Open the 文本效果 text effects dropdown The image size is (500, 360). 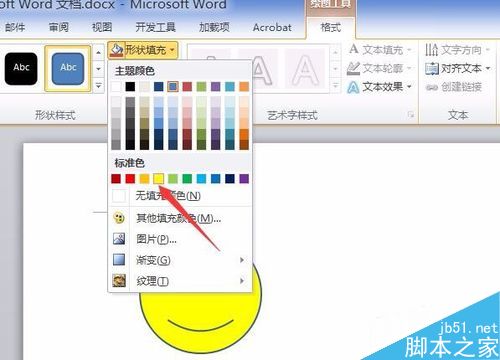(380, 87)
